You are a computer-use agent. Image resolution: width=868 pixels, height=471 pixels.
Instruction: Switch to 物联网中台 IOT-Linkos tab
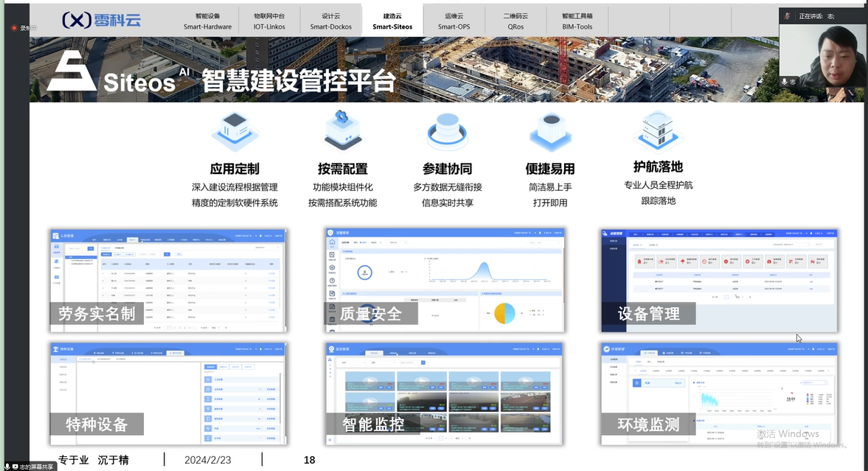coord(269,21)
